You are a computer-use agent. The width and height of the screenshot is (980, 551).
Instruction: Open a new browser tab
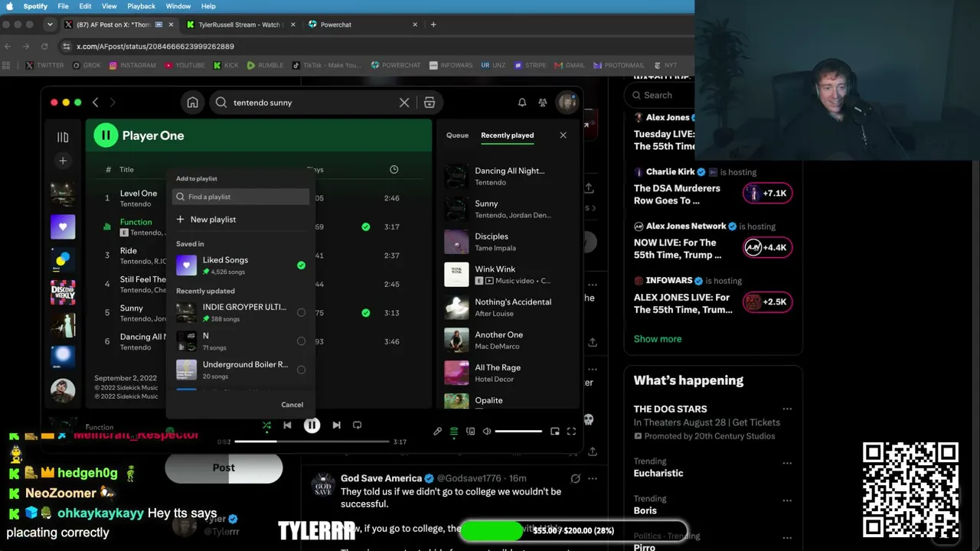(433, 24)
